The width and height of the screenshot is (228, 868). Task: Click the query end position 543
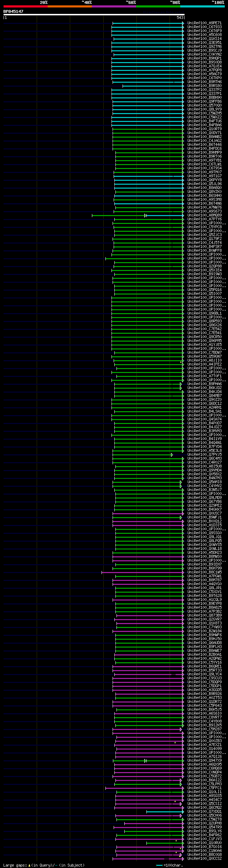point(180,17)
